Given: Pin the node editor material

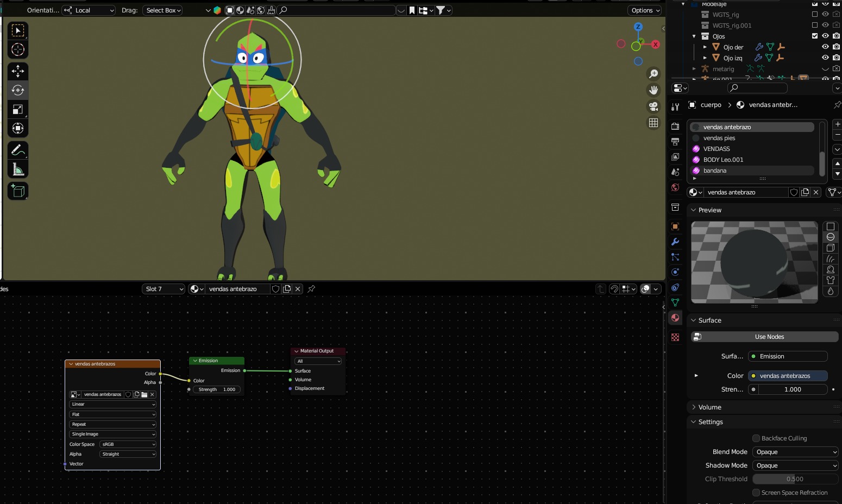Looking at the screenshot, I should click(311, 289).
